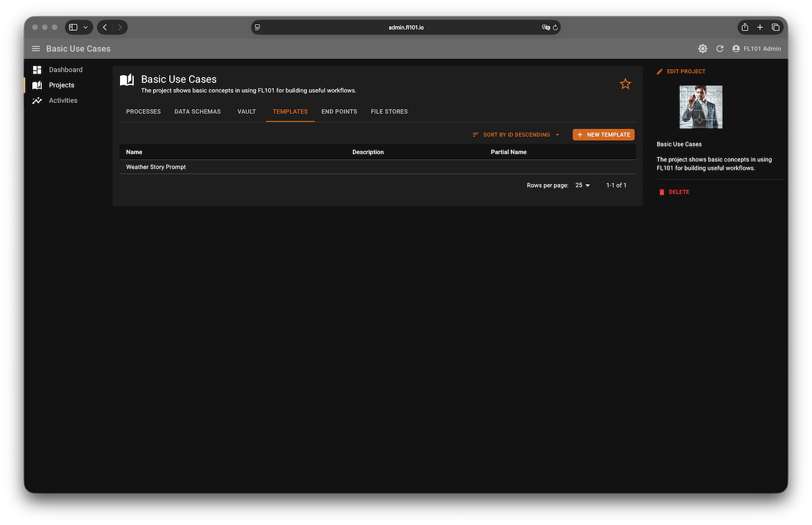Open the hamburger navigation menu
The height and width of the screenshot is (525, 812).
click(x=36, y=49)
